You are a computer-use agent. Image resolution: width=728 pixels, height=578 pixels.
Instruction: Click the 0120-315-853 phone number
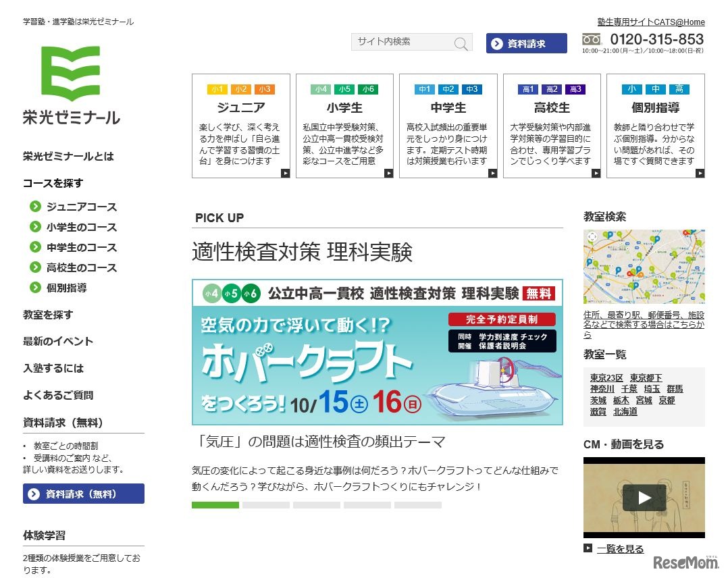656,39
